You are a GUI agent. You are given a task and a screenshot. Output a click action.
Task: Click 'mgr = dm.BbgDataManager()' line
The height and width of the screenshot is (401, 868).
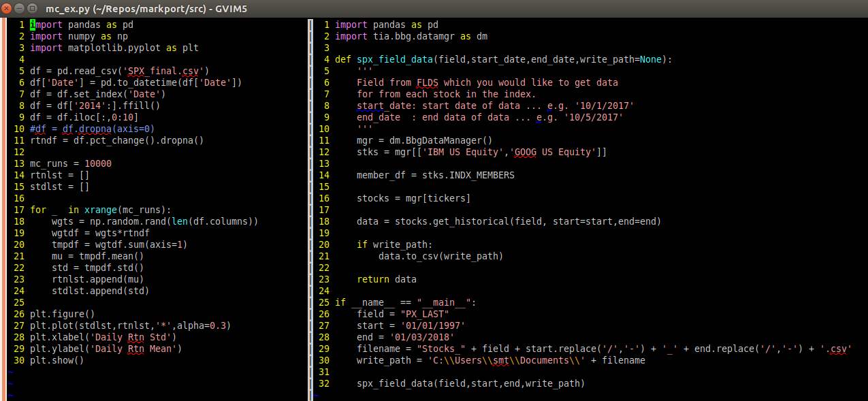click(425, 140)
